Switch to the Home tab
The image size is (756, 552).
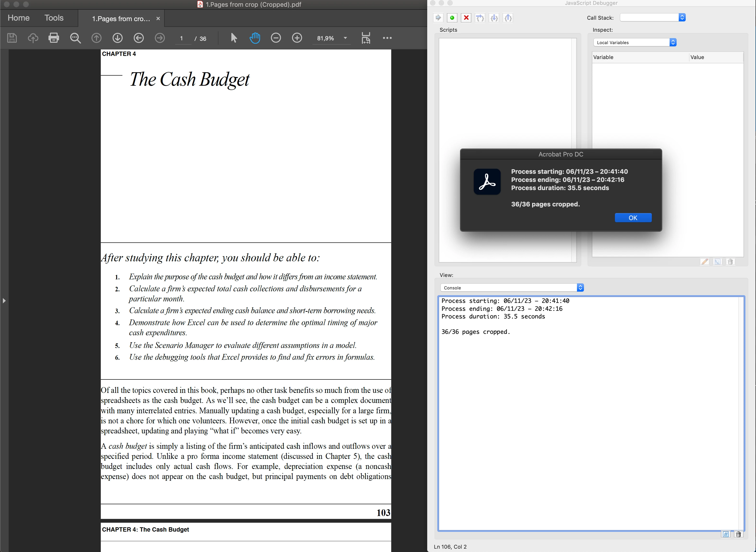[x=18, y=18]
